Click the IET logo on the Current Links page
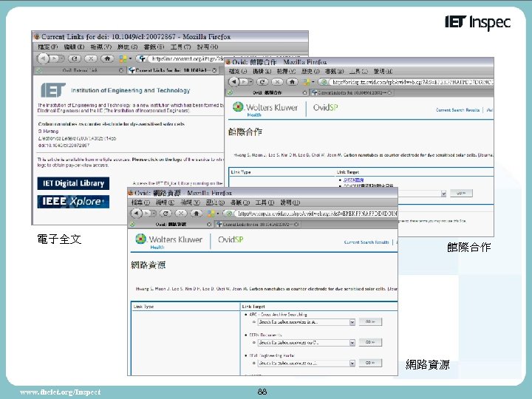The image size is (532, 399). click(53, 90)
